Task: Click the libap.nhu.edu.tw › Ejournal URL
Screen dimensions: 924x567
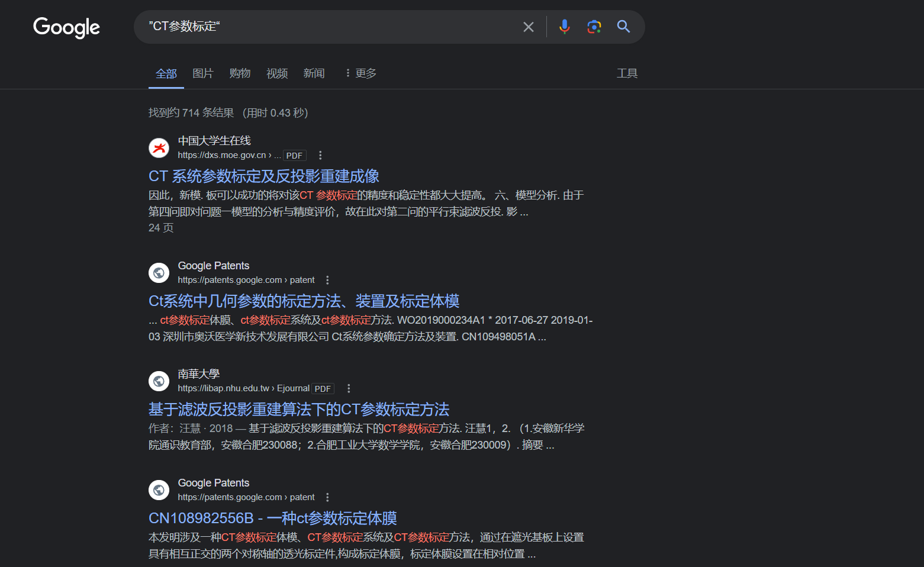Action: pos(244,388)
